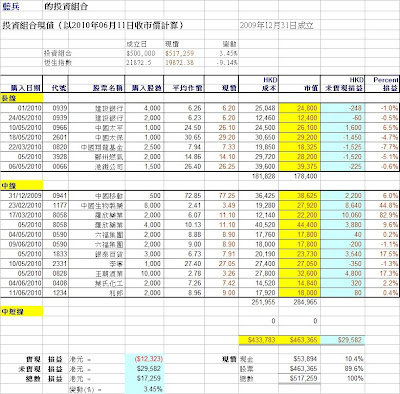This screenshot has width=400, height=394.
Task: Click the 100% total percentage cell
Action: [343, 378]
